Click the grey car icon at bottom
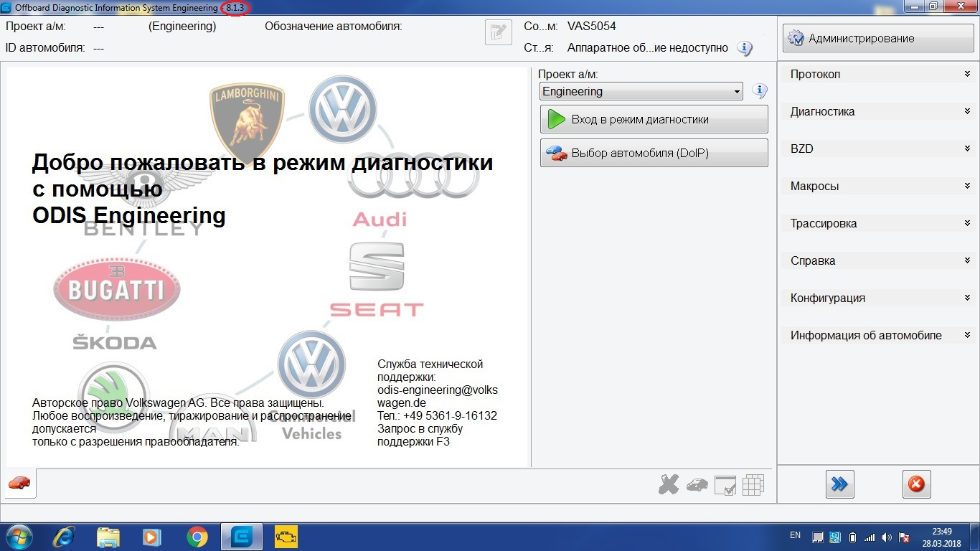Screen dimensions: 980x551 [697, 485]
